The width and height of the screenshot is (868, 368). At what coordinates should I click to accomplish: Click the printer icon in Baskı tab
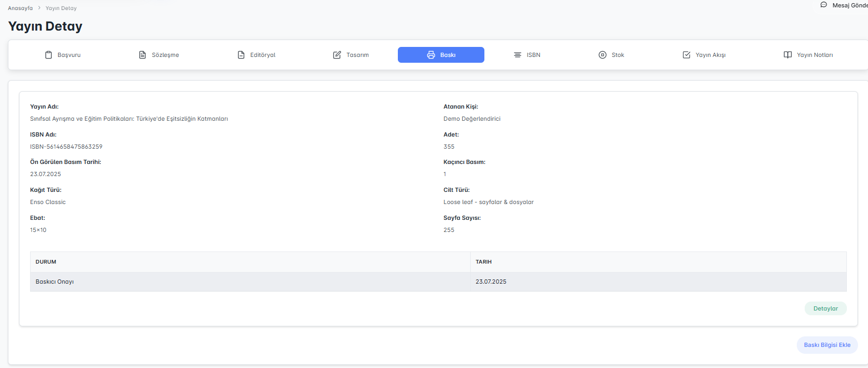[x=431, y=55]
